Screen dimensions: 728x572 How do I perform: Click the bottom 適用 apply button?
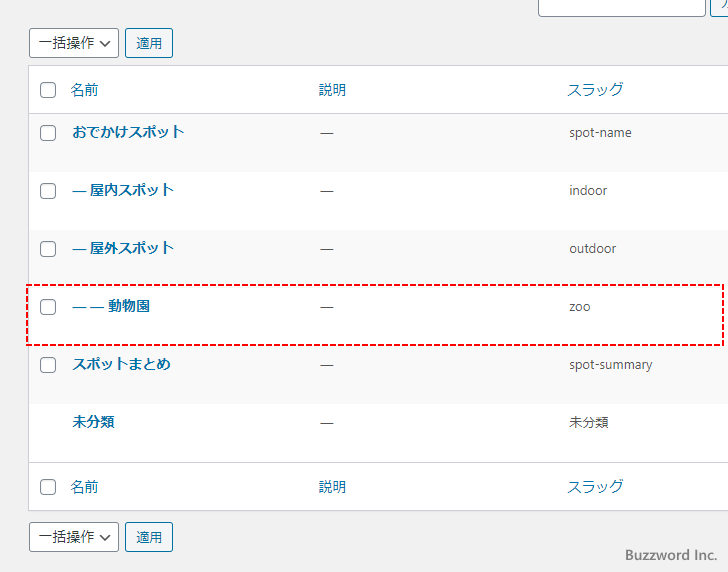tap(149, 537)
